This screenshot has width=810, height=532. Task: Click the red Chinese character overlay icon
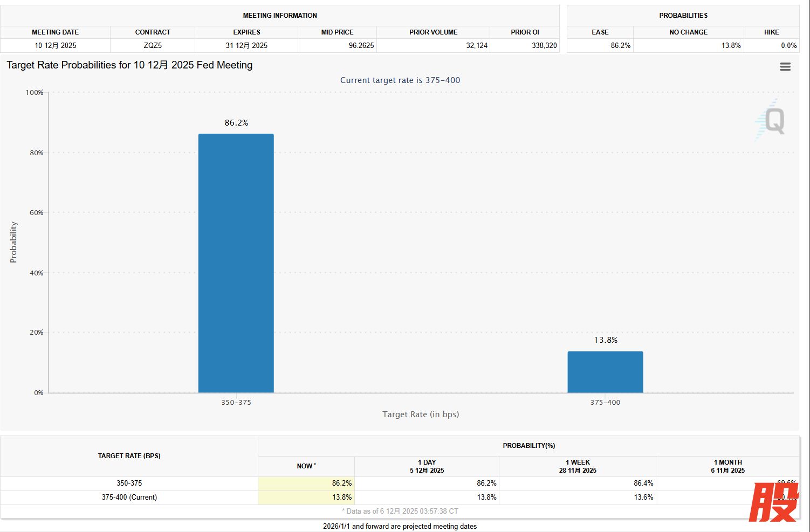tap(773, 502)
